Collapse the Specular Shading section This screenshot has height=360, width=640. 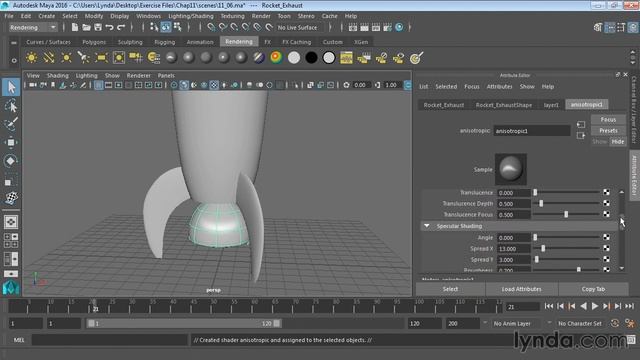click(x=427, y=226)
